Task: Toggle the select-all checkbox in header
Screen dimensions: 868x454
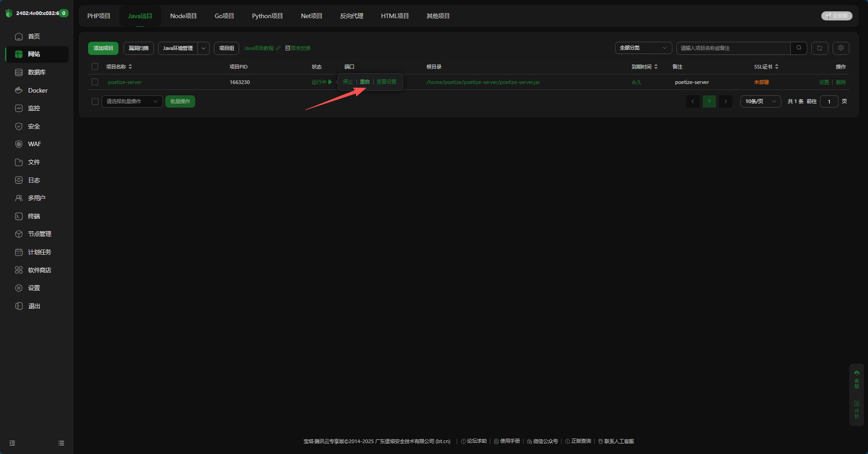Action: click(95, 67)
